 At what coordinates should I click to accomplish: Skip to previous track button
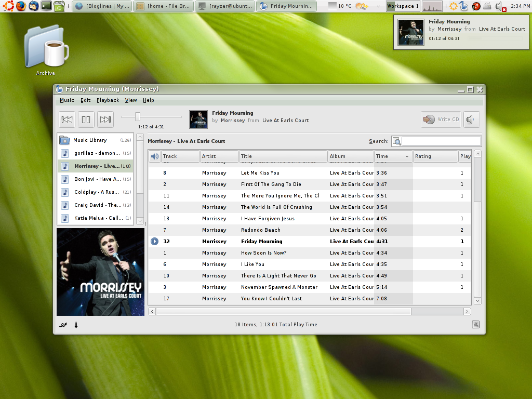click(67, 119)
